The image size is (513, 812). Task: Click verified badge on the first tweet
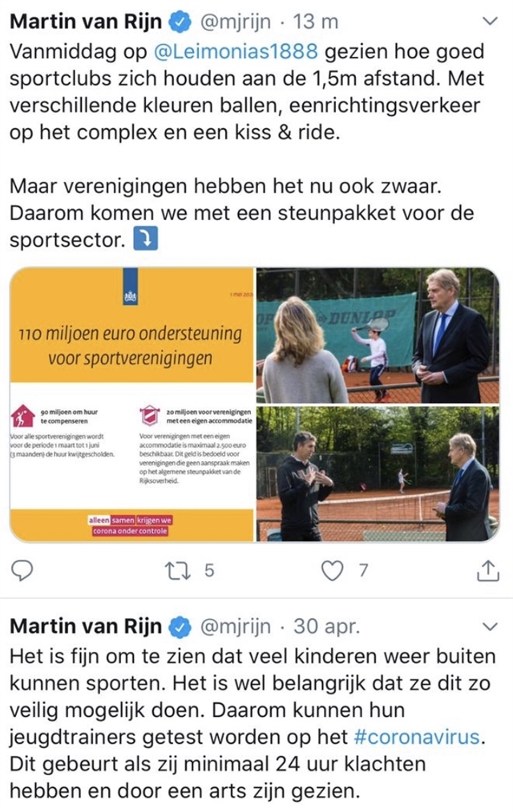click(x=180, y=22)
